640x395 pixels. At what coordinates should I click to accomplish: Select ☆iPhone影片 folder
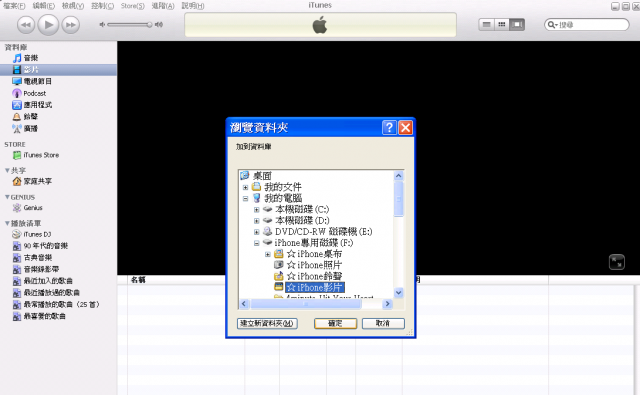pos(315,287)
